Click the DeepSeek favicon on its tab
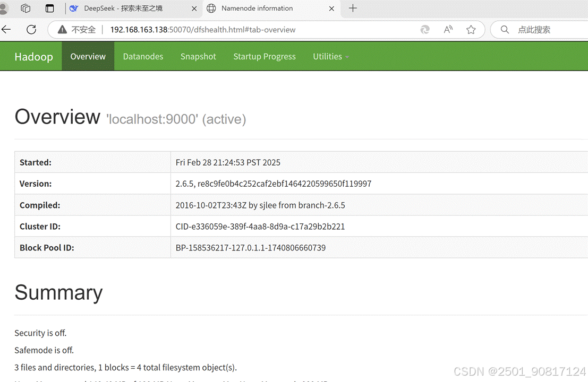This screenshot has width=588, height=382. pyautogui.click(x=74, y=8)
